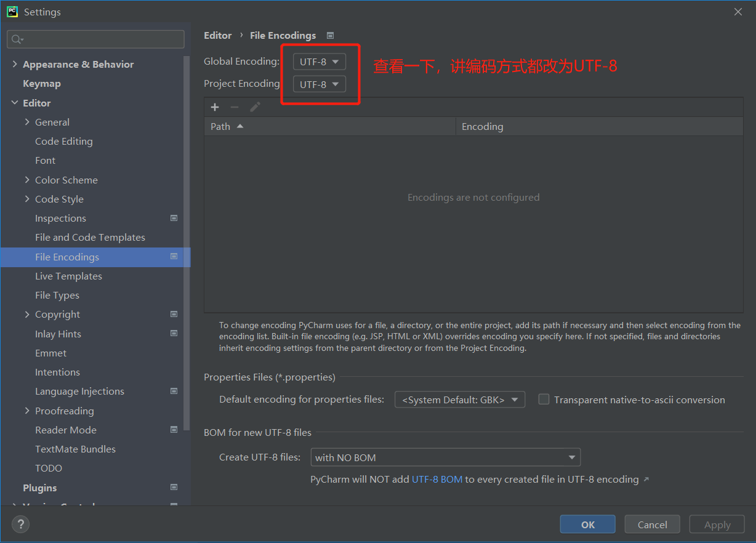Image resolution: width=756 pixels, height=543 pixels.
Task: Open Intentions settings page
Action: tap(57, 372)
